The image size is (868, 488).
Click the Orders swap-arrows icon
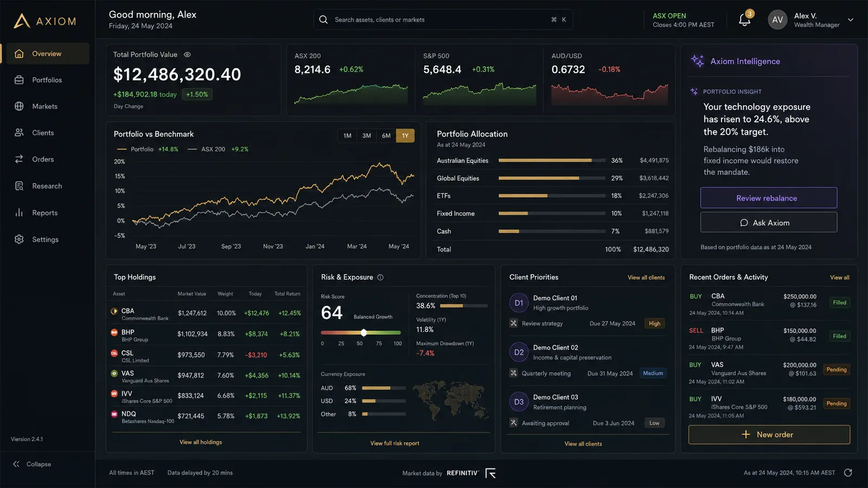19,159
